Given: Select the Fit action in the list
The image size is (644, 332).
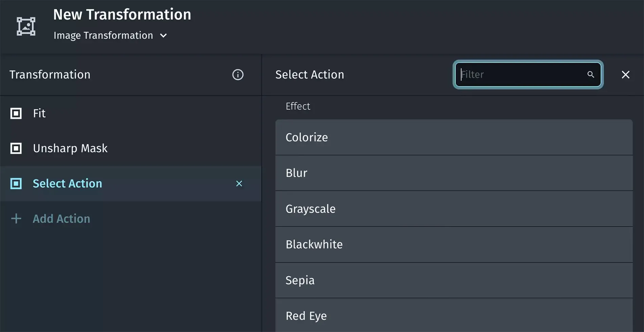Looking at the screenshot, I should coord(39,113).
